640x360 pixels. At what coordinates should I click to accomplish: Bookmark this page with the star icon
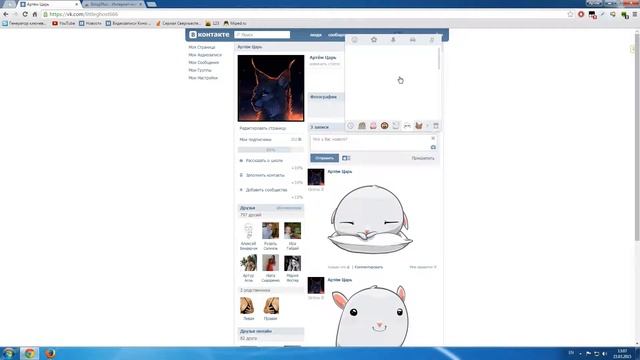(570, 14)
